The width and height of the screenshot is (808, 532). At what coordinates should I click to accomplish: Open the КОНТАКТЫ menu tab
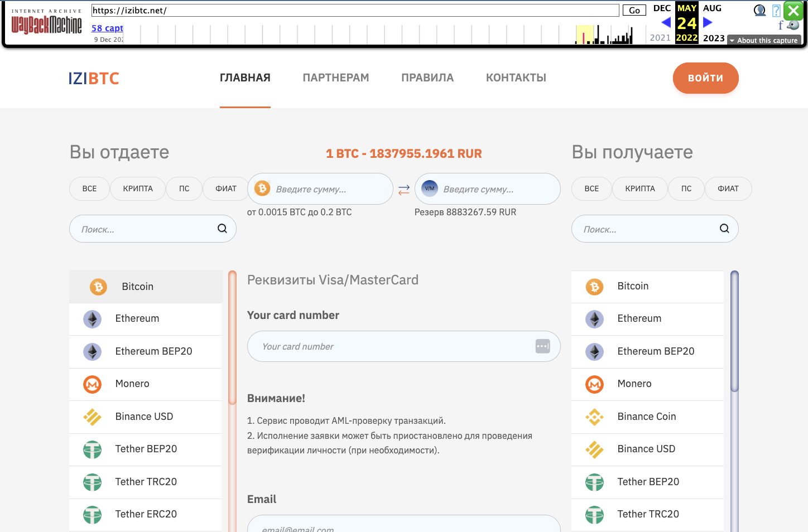[x=516, y=78]
